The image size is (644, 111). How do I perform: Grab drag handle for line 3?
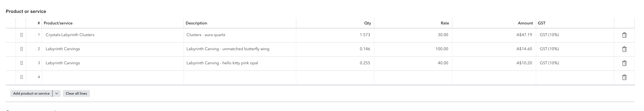click(21, 63)
